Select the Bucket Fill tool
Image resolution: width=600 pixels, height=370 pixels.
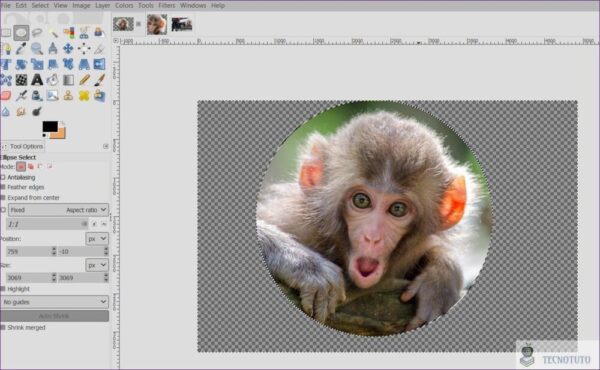(x=53, y=80)
